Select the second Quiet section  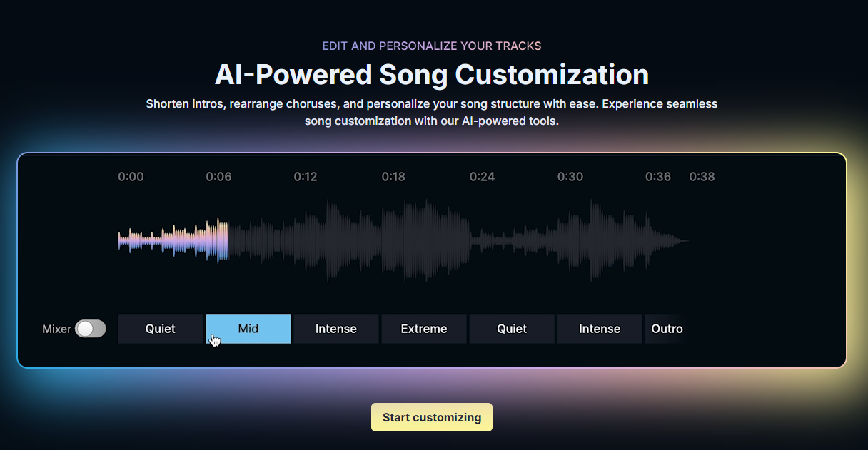(511, 328)
